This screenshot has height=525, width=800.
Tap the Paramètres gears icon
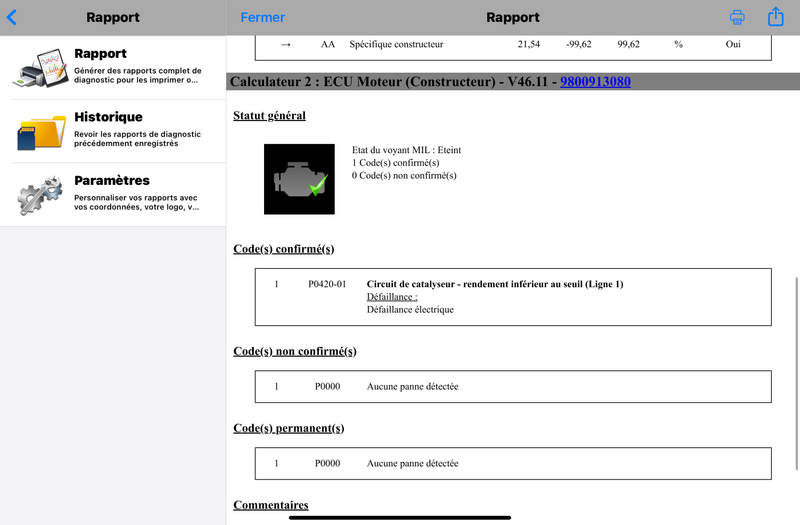[x=40, y=194]
